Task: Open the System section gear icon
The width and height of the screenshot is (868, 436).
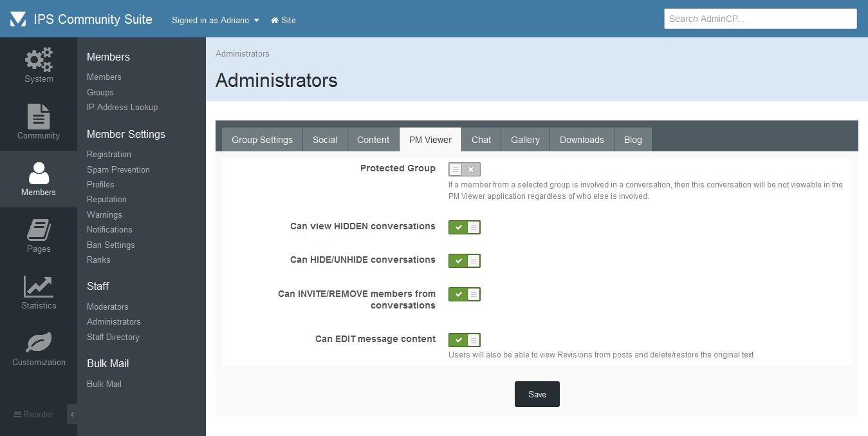Action: 39,59
